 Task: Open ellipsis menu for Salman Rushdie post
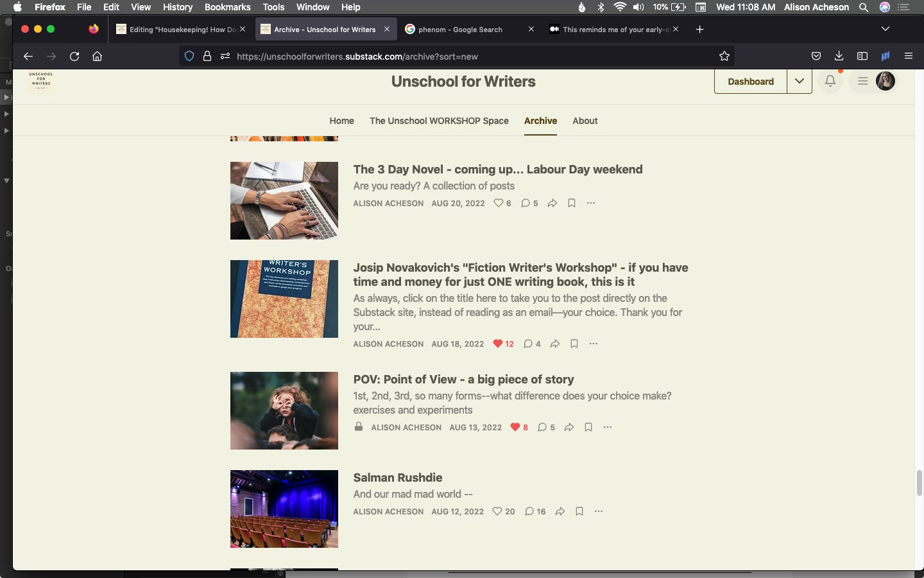599,511
